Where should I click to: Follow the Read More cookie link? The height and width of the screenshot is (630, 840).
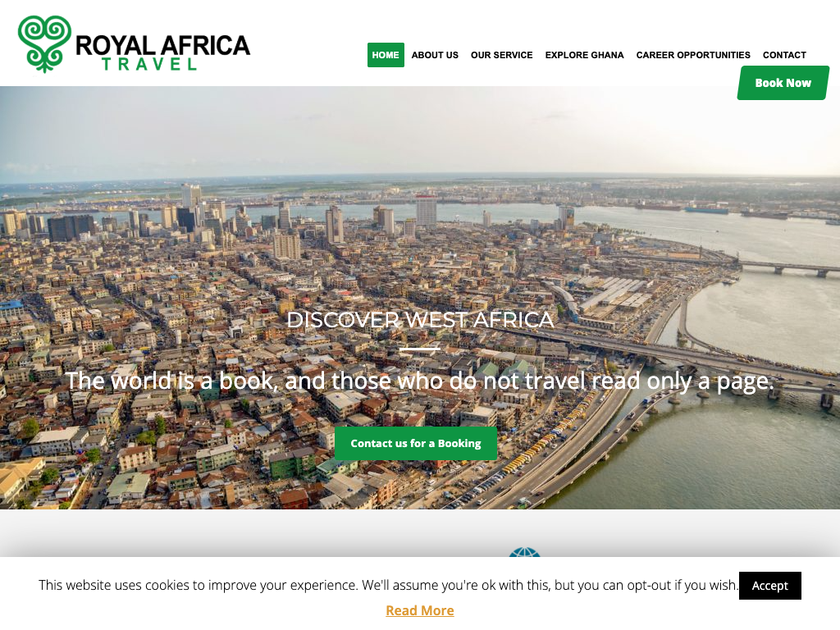tap(420, 610)
